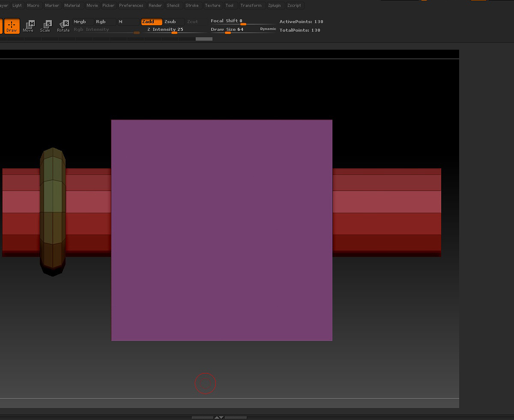Enable the Zsub sculpt mode

click(x=173, y=22)
